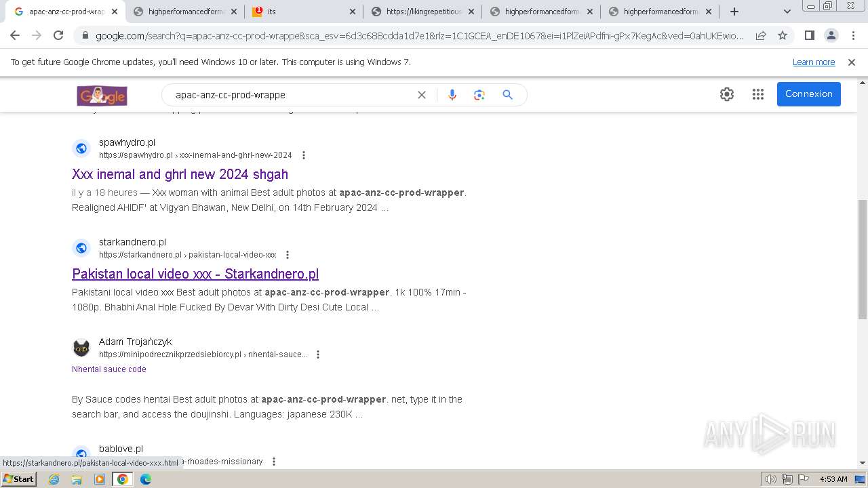Click the 4:53 AM clock
This screenshot has width=868, height=488.
coord(833,479)
